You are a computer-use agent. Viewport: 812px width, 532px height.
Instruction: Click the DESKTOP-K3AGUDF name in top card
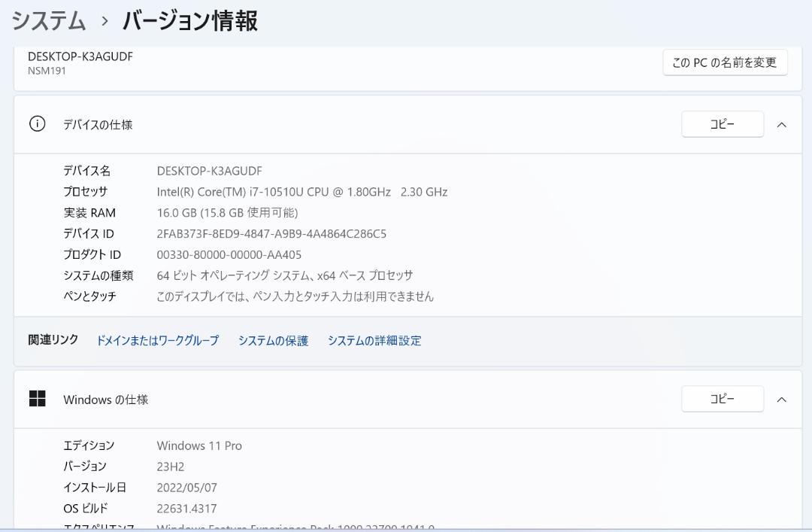coord(80,56)
